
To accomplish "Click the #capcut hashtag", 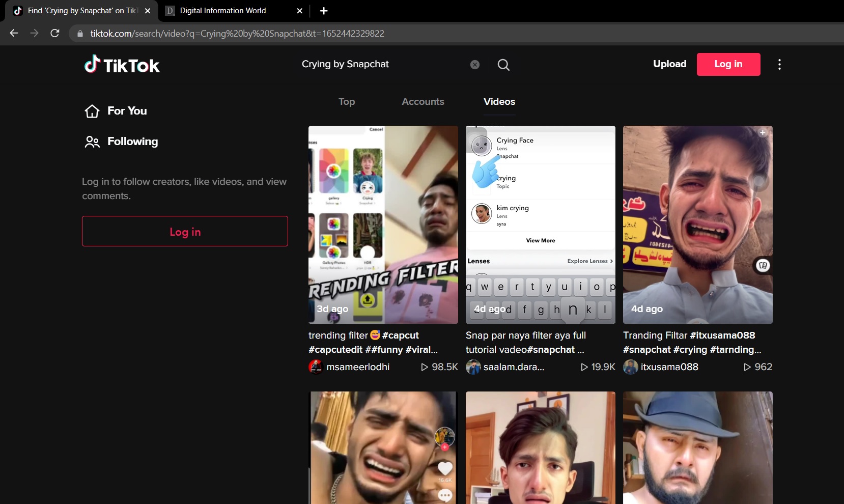I will click(401, 335).
